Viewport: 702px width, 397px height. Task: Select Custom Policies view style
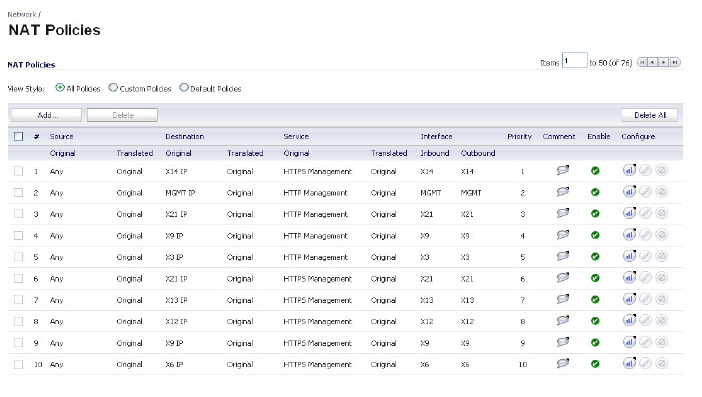113,88
